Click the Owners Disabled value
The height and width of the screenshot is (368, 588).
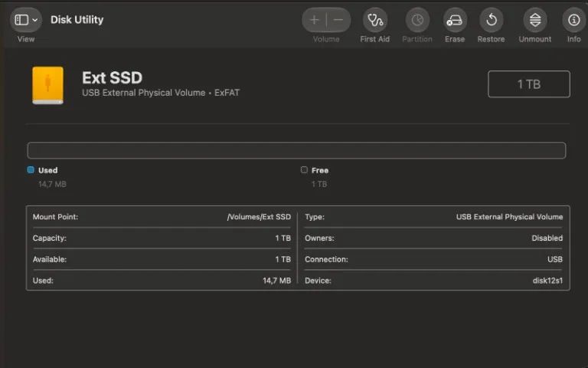pos(547,238)
